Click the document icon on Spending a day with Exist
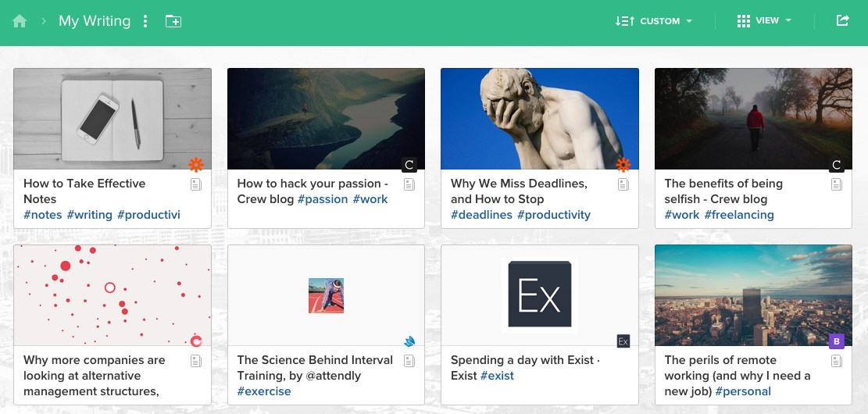 (x=623, y=361)
